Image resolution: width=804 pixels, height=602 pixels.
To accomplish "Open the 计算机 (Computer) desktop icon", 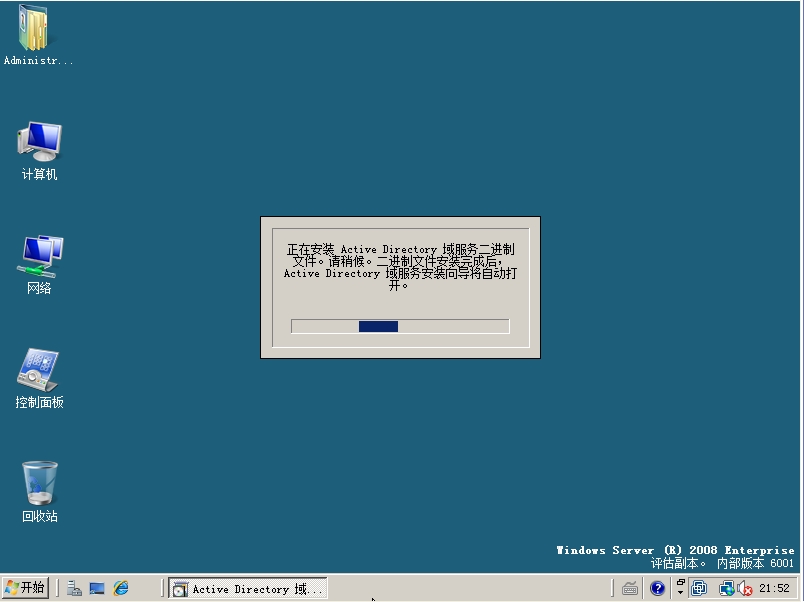I will pyautogui.click(x=39, y=143).
